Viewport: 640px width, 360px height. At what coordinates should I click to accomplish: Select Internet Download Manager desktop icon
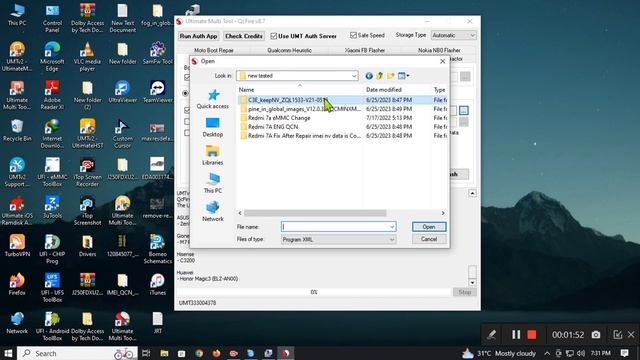(52, 134)
